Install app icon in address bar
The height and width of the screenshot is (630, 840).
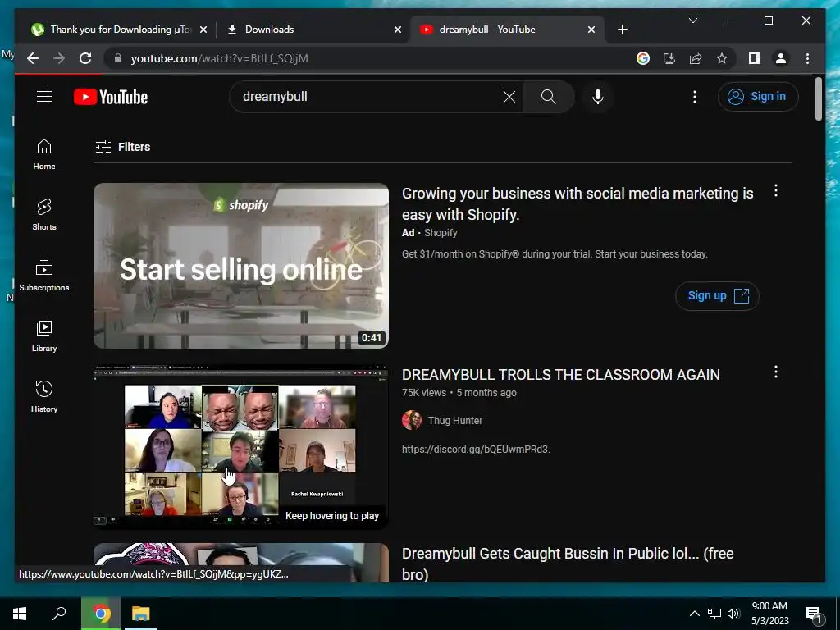[x=669, y=58]
